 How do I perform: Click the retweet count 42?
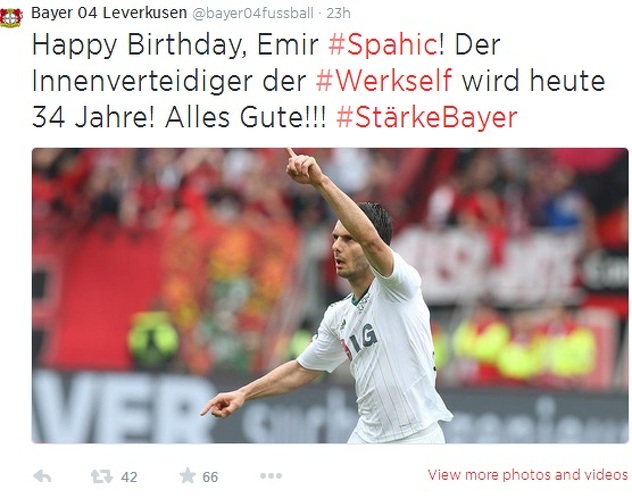[129, 477]
